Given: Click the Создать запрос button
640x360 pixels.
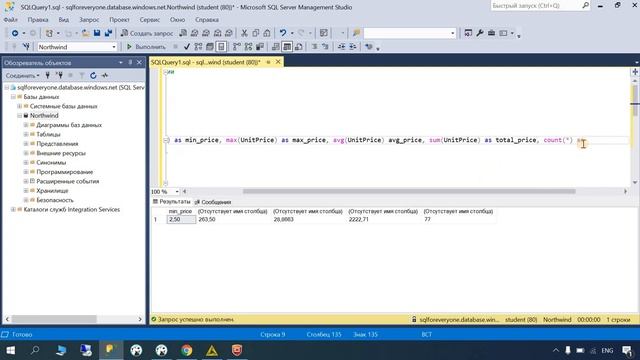Looking at the screenshot, I should click(147, 33).
